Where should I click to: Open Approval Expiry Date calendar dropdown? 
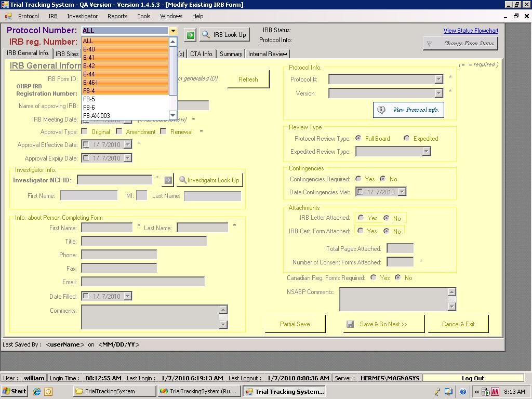(x=128, y=158)
